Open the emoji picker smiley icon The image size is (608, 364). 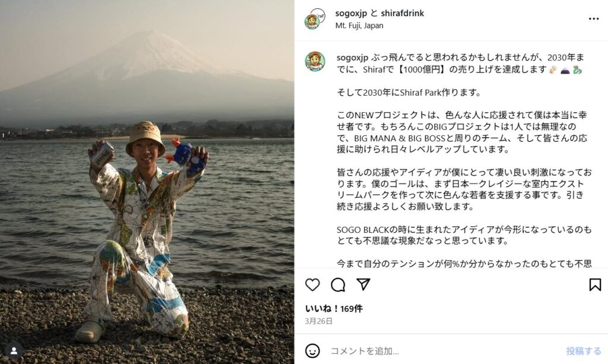coord(312,351)
